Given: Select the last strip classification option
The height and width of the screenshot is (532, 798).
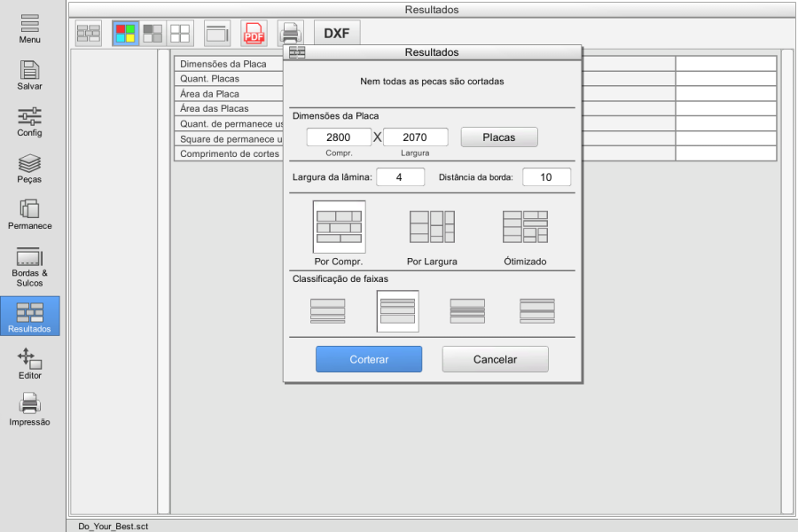Looking at the screenshot, I should pos(537,311).
